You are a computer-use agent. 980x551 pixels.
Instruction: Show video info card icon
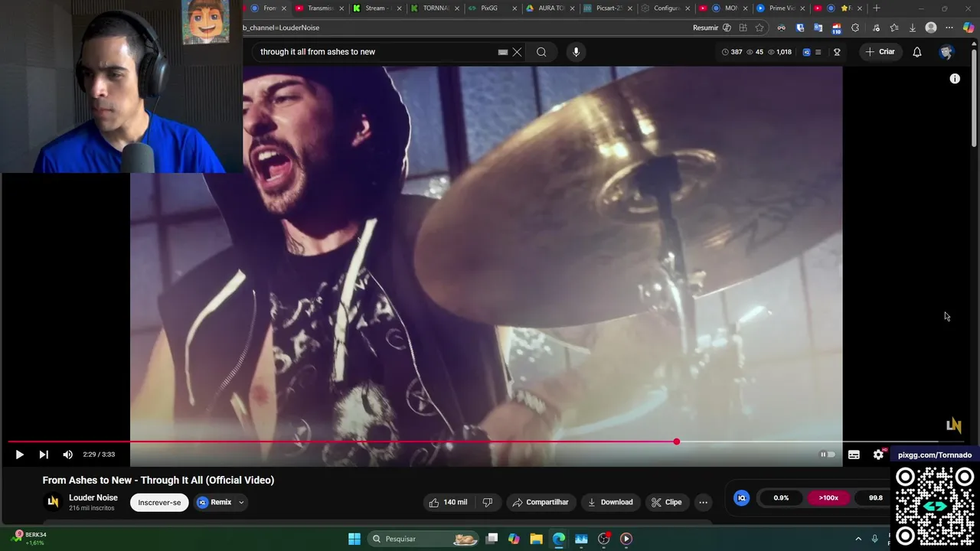[x=955, y=79]
